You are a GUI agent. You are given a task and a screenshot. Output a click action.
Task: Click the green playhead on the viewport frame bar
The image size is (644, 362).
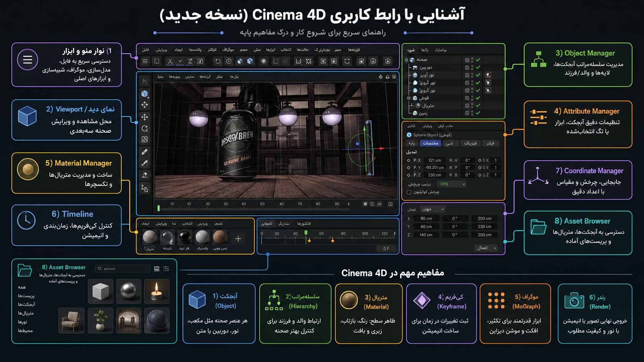(159, 209)
